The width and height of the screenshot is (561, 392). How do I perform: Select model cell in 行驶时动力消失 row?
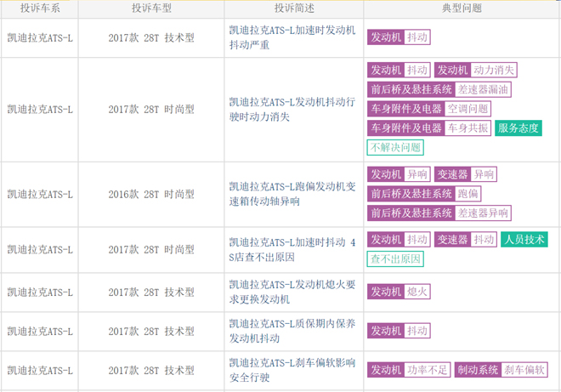(151, 109)
